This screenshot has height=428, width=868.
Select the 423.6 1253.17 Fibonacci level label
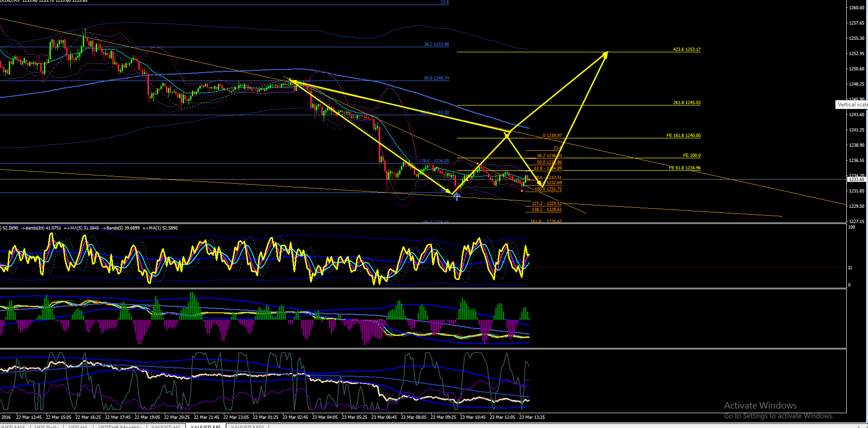[687, 50]
